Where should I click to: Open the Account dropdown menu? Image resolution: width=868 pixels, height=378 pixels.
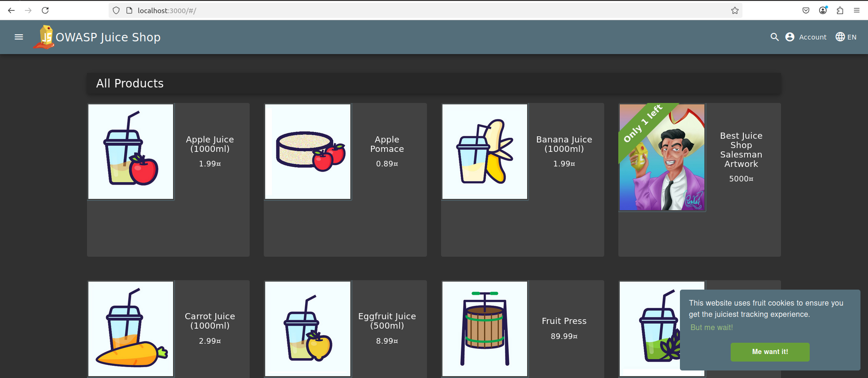coord(806,37)
